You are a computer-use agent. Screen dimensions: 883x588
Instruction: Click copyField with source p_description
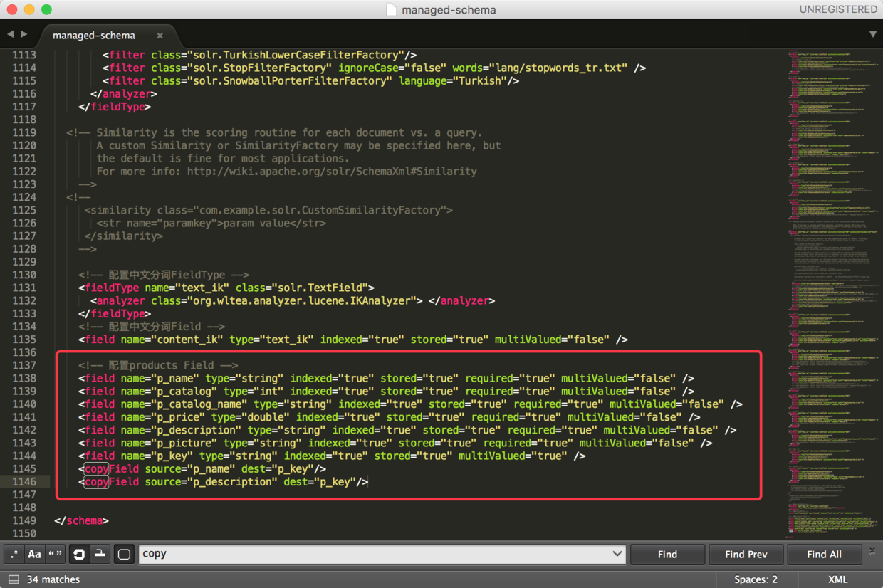point(224,482)
